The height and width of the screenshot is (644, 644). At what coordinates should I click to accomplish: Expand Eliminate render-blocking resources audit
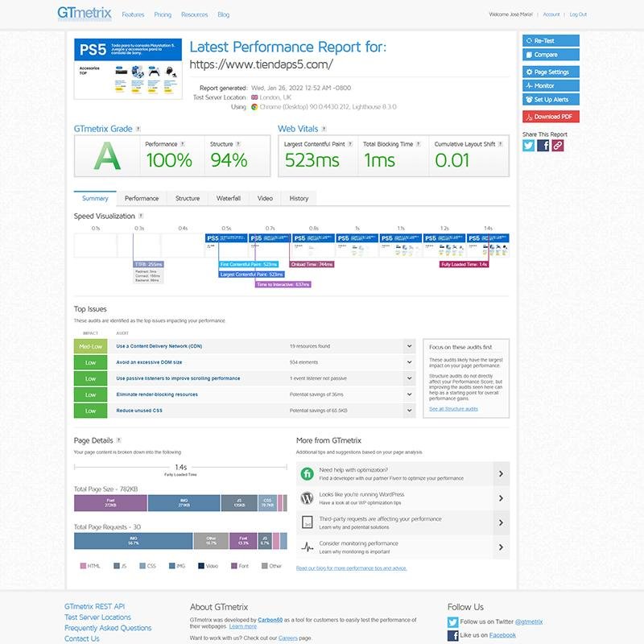[x=409, y=394]
